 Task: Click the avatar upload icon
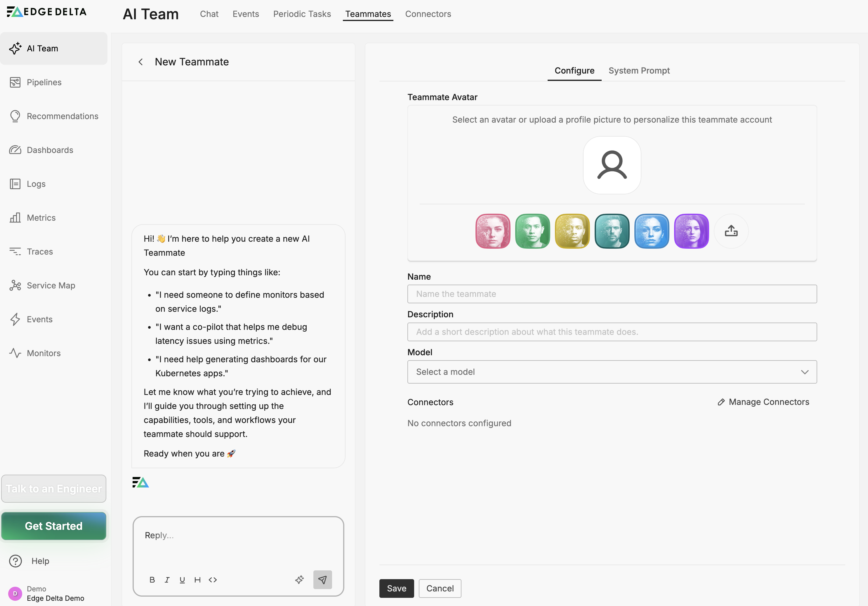point(731,231)
